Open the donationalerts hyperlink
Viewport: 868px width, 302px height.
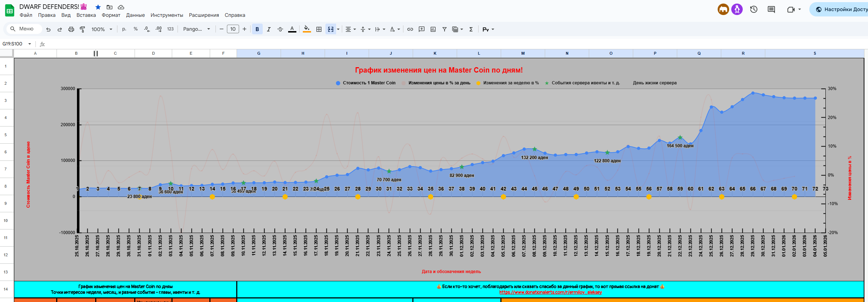click(551, 292)
